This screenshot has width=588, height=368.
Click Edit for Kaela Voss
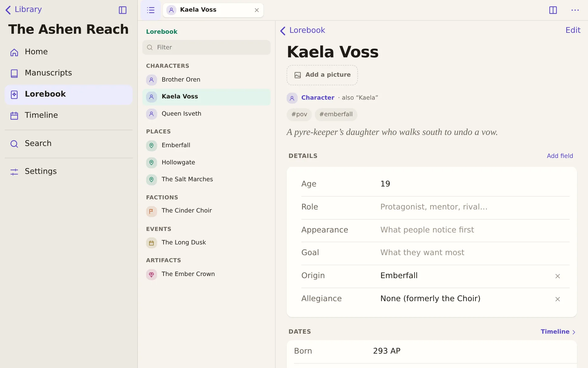pyautogui.click(x=573, y=30)
